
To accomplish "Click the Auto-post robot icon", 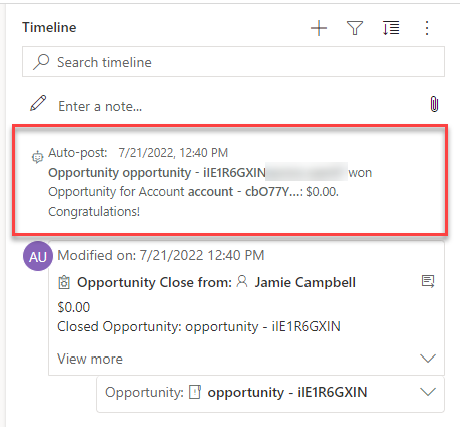I will [x=37, y=157].
